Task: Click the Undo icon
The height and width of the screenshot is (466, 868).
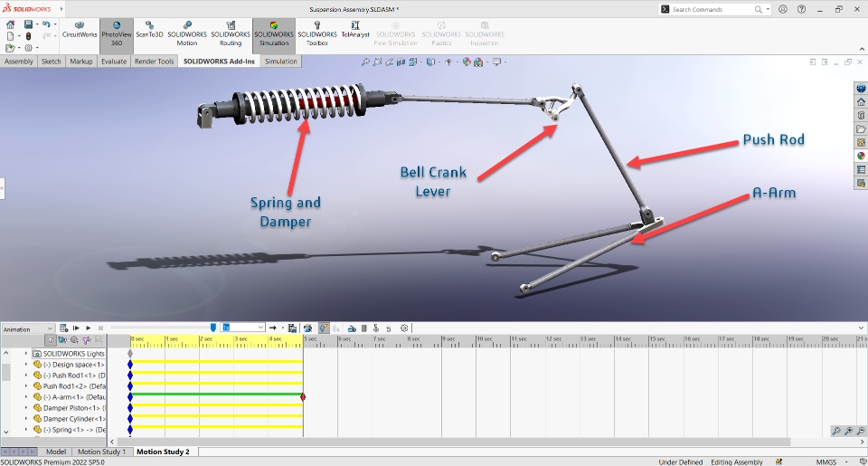Action: click(46, 24)
